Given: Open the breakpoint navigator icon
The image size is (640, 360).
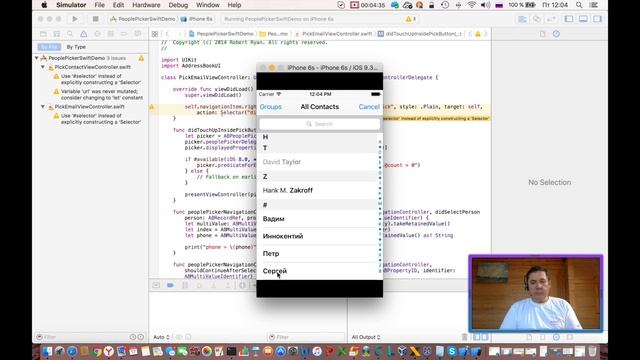Looking at the screenshot, I should coord(124,34).
